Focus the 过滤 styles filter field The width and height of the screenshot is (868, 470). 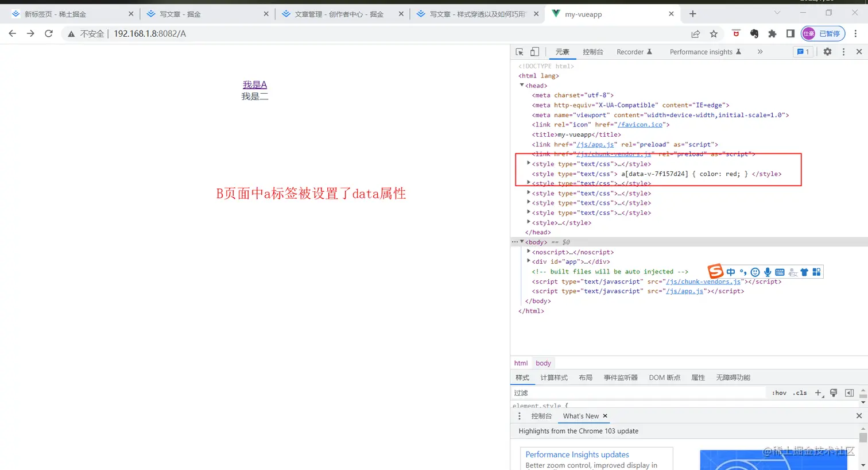(638, 393)
